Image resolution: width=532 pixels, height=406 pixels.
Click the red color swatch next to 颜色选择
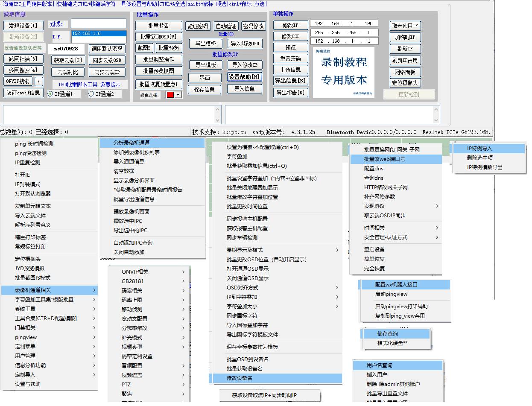[x=170, y=95]
